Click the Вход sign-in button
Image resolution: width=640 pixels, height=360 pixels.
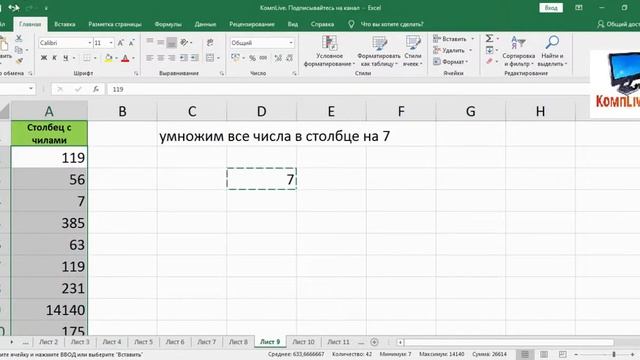point(551,8)
